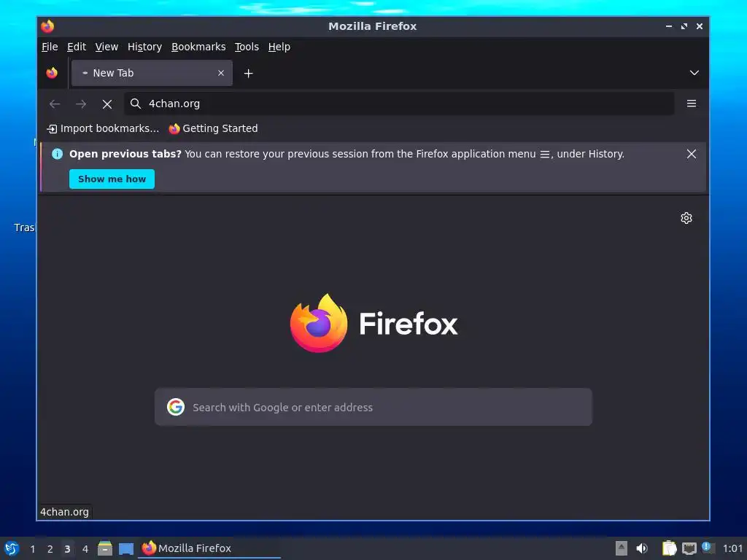Open the Getting Started bookmark
The height and width of the screenshot is (560, 747).
(x=214, y=128)
